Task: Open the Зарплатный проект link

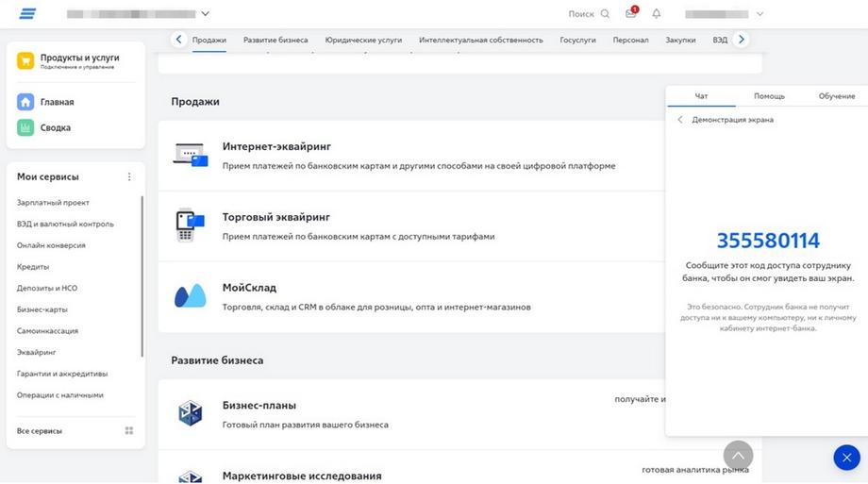Action: 53,202
